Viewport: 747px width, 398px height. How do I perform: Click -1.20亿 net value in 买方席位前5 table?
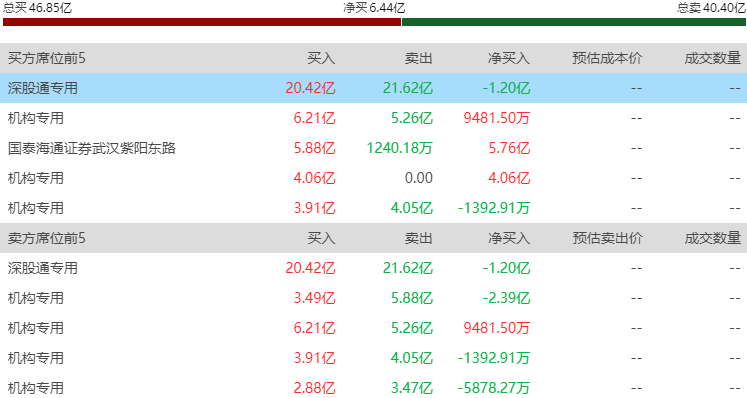click(506, 88)
